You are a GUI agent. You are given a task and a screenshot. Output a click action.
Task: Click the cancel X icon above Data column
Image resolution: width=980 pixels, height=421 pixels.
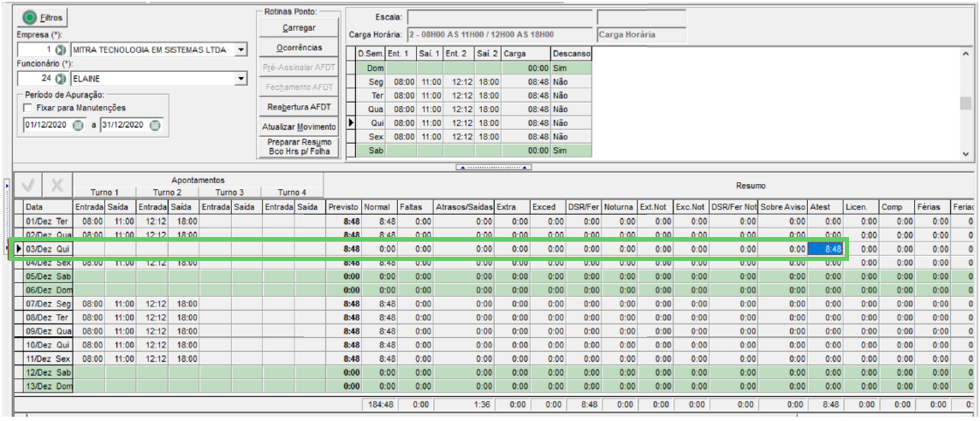pyautogui.click(x=57, y=186)
